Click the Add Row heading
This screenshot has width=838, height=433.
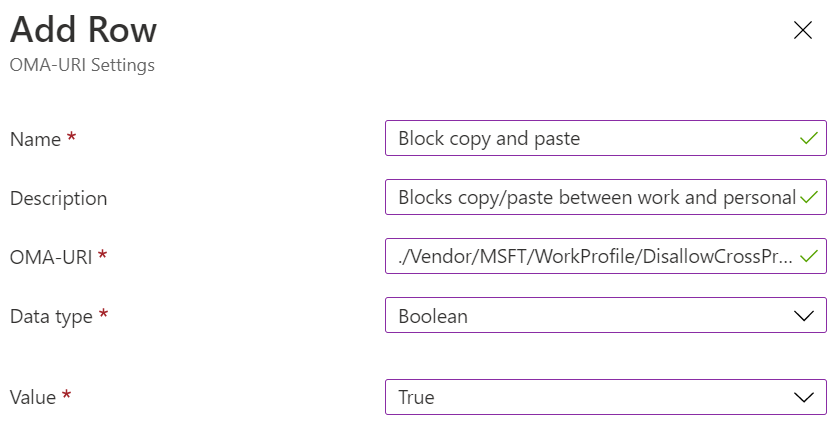pos(83,29)
